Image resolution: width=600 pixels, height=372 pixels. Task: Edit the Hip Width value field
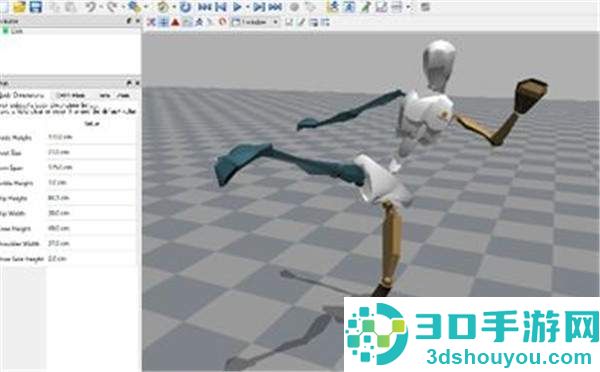[x=91, y=213]
